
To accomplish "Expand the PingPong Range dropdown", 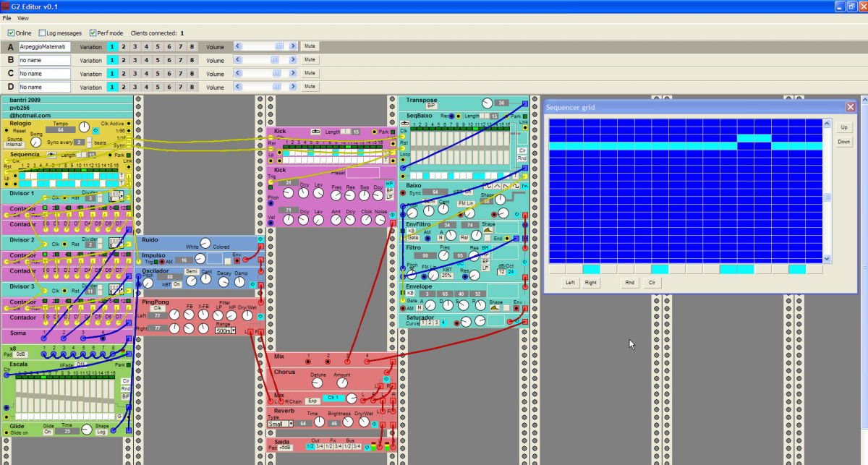I will [x=225, y=330].
